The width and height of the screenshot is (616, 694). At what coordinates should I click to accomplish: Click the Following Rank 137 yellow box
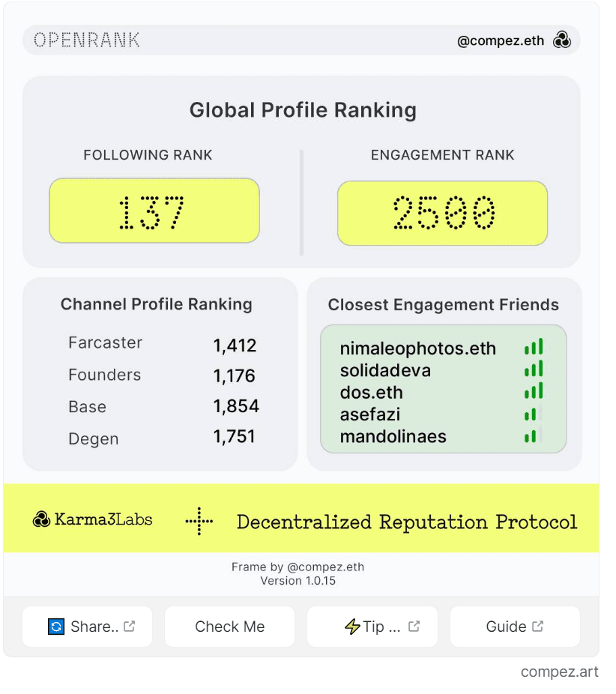pos(154,211)
